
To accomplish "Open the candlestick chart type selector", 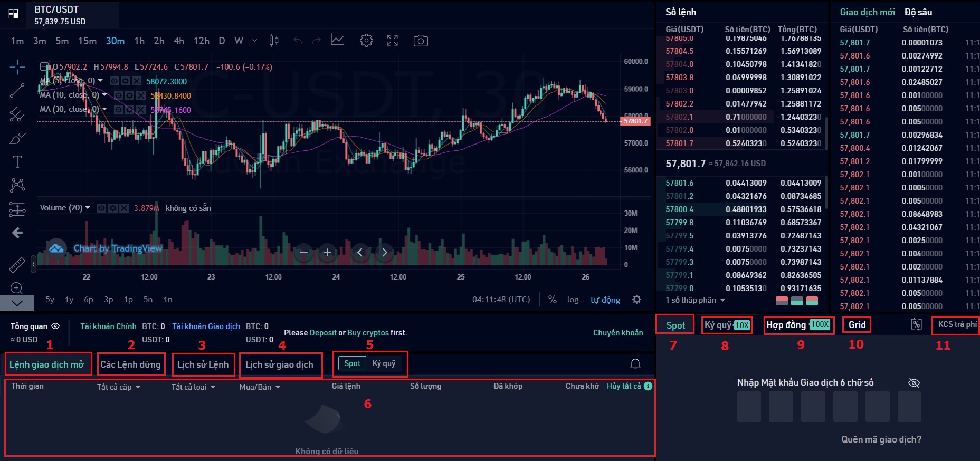I will 274,41.
